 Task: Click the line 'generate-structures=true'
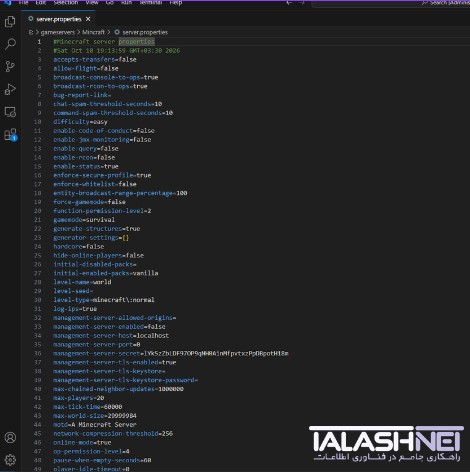pyautogui.click(x=97, y=229)
